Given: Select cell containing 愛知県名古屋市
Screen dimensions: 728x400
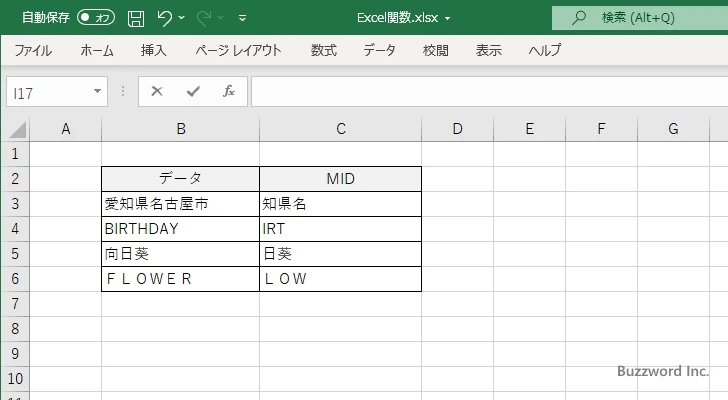Looking at the screenshot, I should (x=180, y=204).
